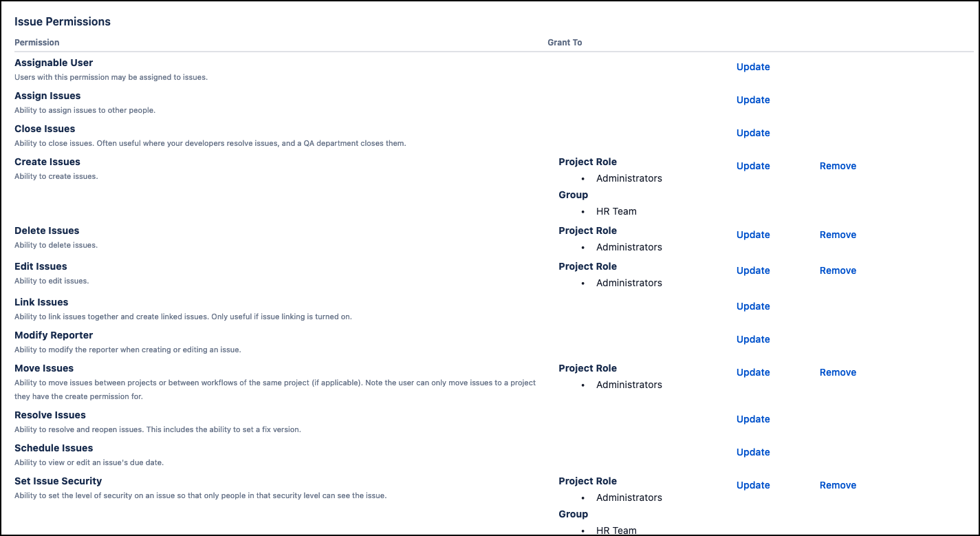
Task: Click the Create Issues permission title
Action: tap(47, 162)
